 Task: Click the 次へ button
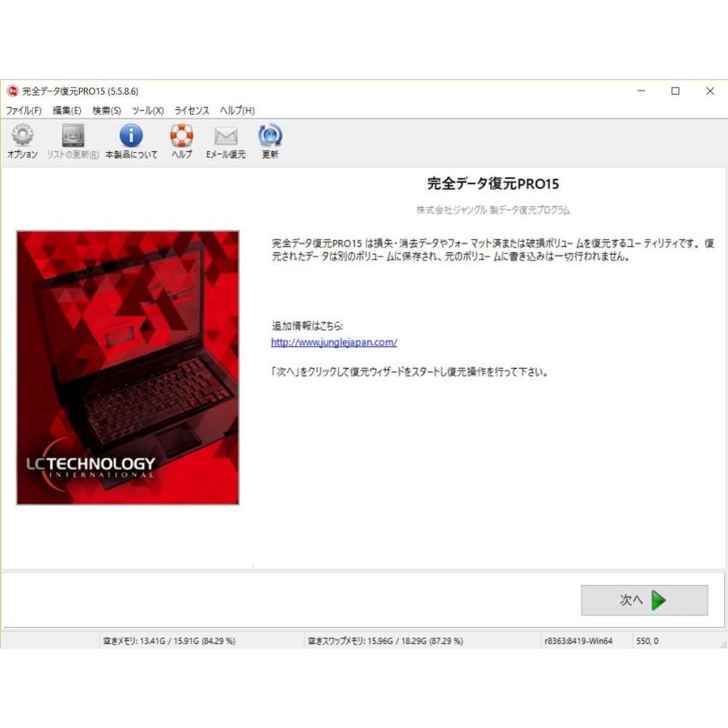(645, 600)
